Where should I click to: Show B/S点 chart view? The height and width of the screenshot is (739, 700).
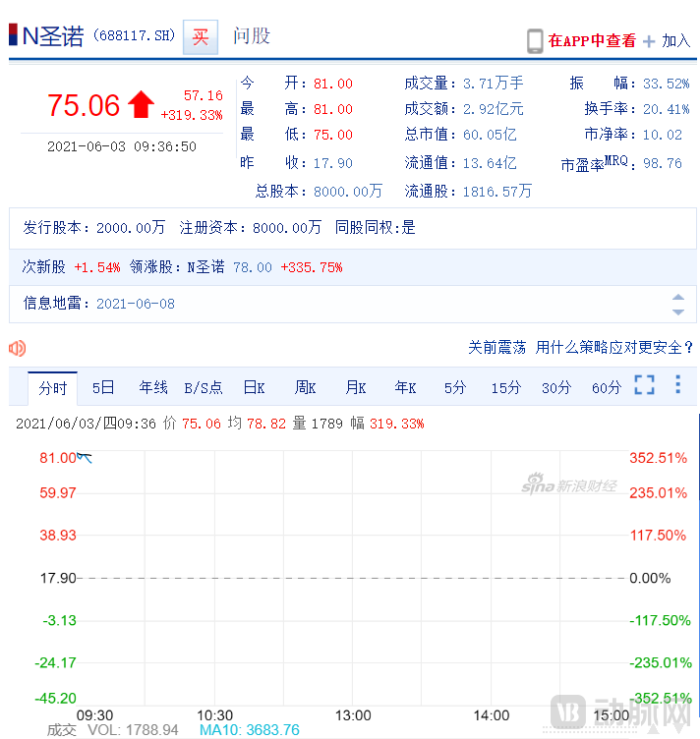pyautogui.click(x=204, y=388)
